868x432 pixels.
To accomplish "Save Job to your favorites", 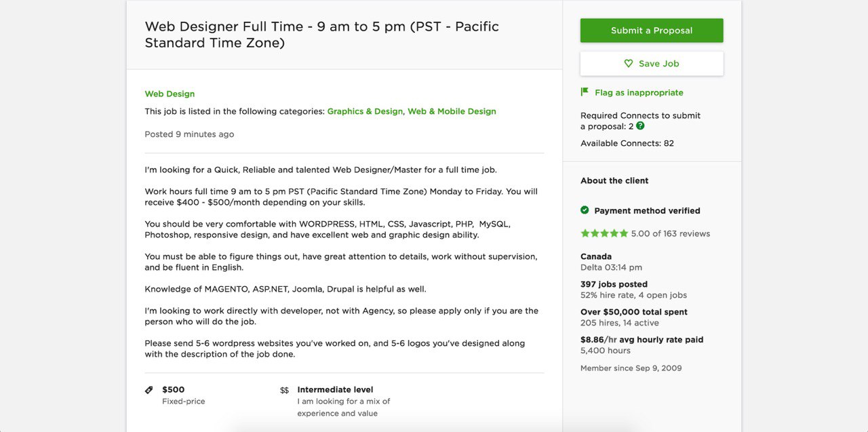I will click(x=652, y=64).
